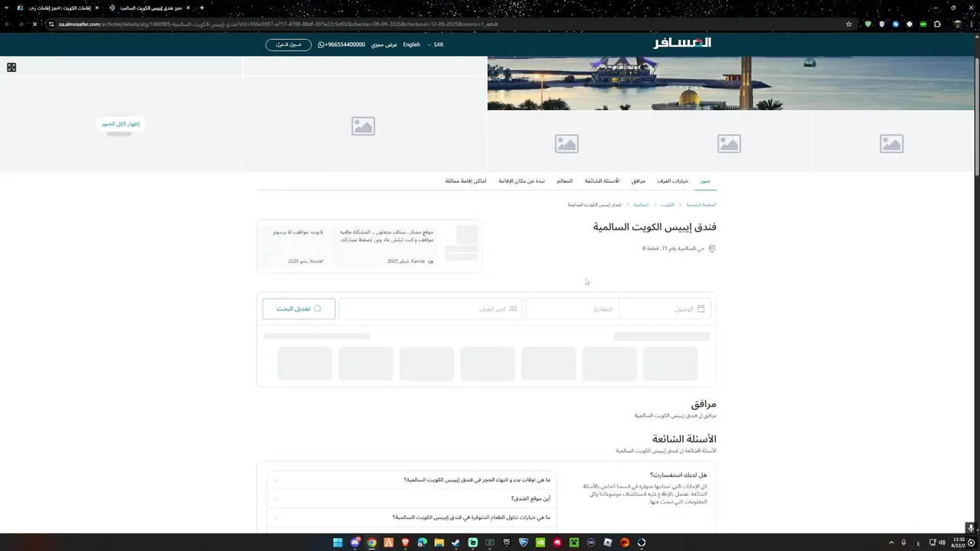Select the أماكن إقامة مماثلة tab

tap(465, 181)
